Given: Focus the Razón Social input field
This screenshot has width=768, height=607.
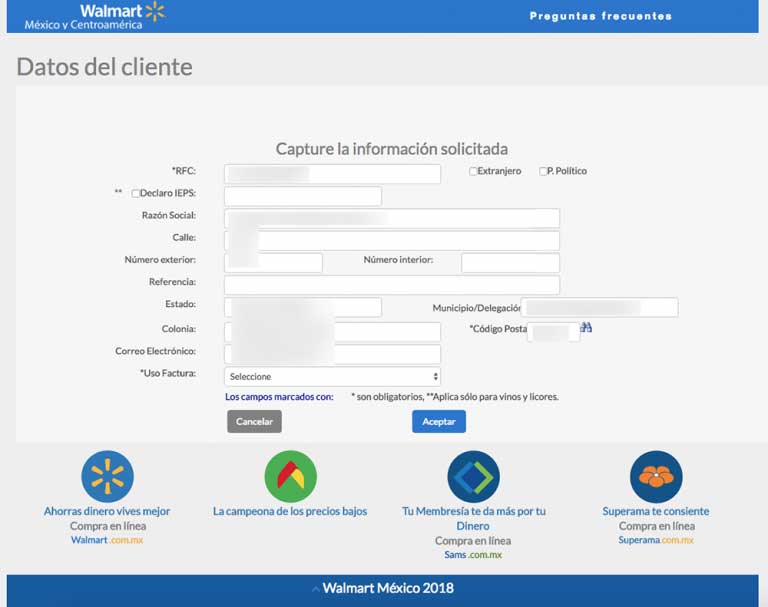Looking at the screenshot, I should pos(392,218).
